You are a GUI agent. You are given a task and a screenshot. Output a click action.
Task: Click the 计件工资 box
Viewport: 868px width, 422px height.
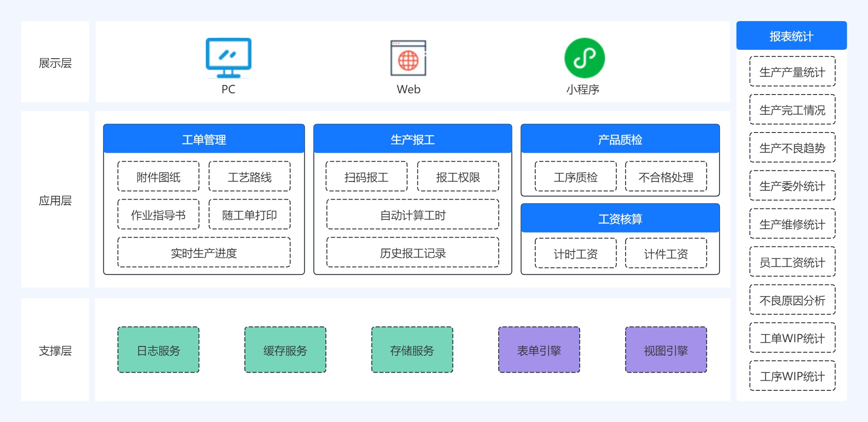(666, 254)
